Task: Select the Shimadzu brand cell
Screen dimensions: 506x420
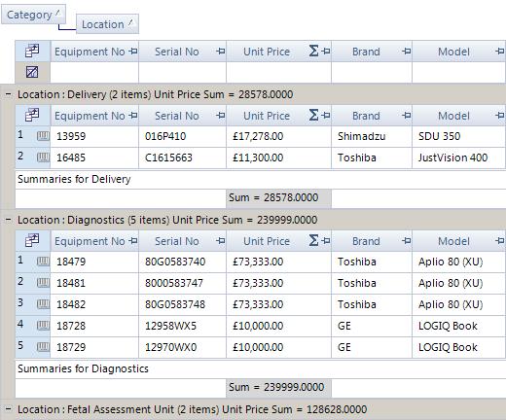Action: click(372, 136)
